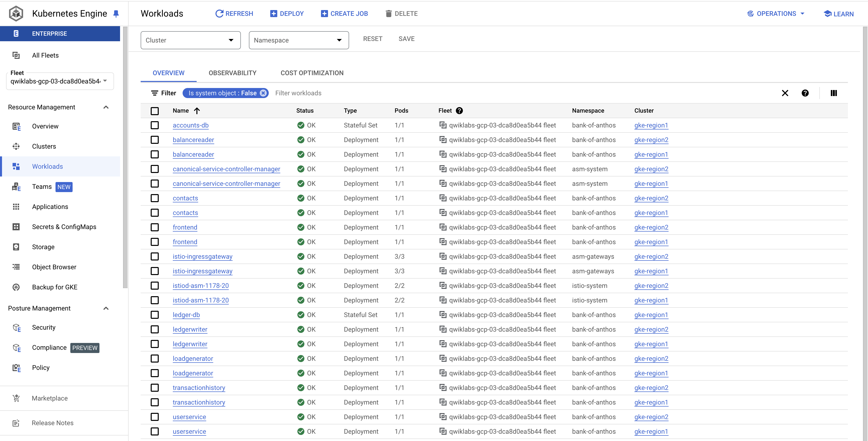The height and width of the screenshot is (441, 868).
Task: Check the box for loadgenerator on gke-region1
Action: click(x=155, y=373)
